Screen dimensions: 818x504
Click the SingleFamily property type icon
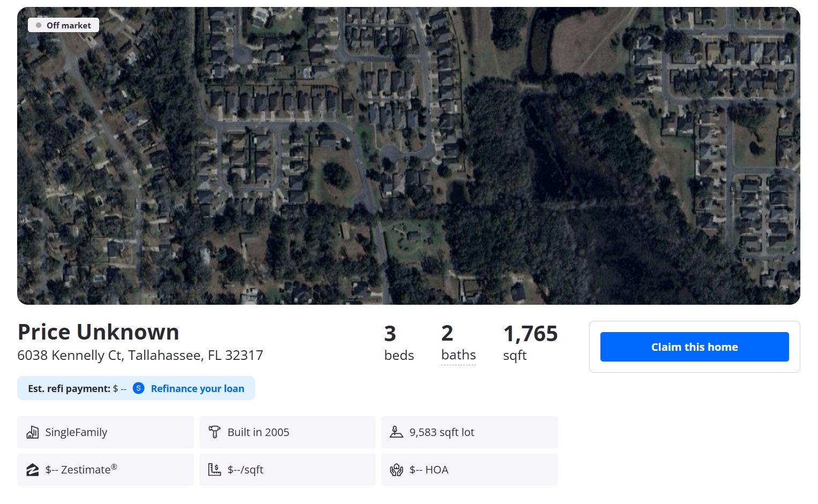click(33, 432)
